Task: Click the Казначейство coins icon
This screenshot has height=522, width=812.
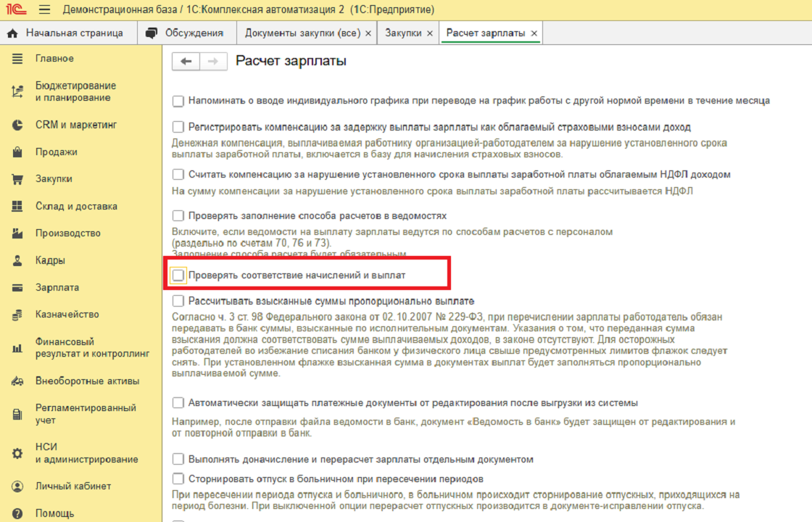Action: [x=17, y=315]
